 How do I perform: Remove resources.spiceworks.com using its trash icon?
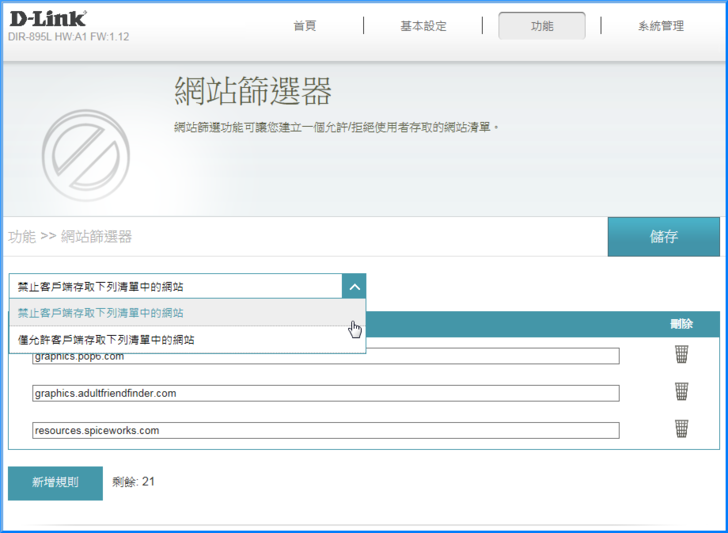point(681,429)
